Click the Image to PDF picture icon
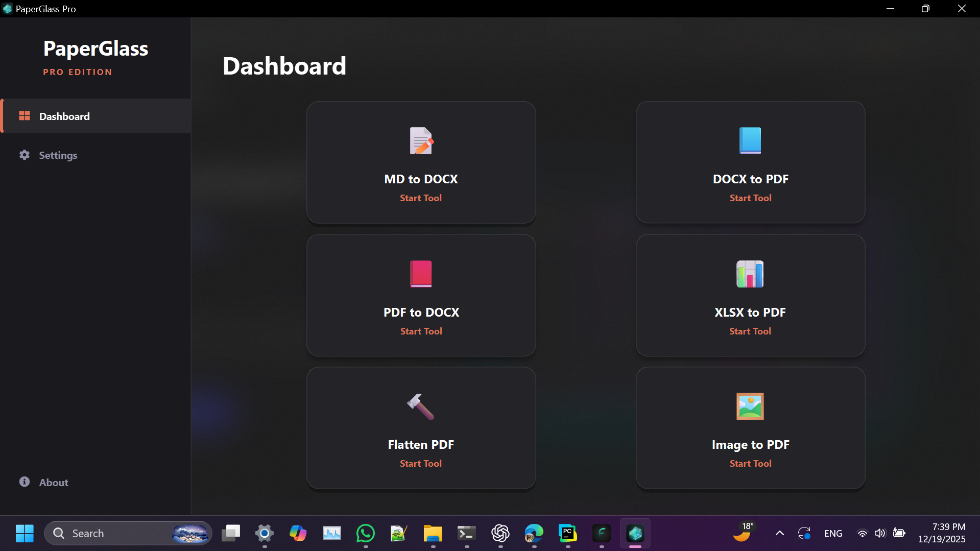 [750, 406]
